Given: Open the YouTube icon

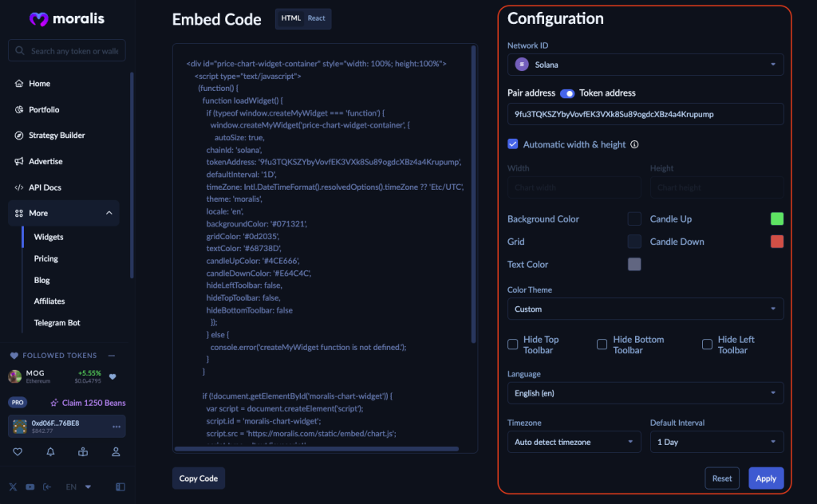Looking at the screenshot, I should [30, 486].
